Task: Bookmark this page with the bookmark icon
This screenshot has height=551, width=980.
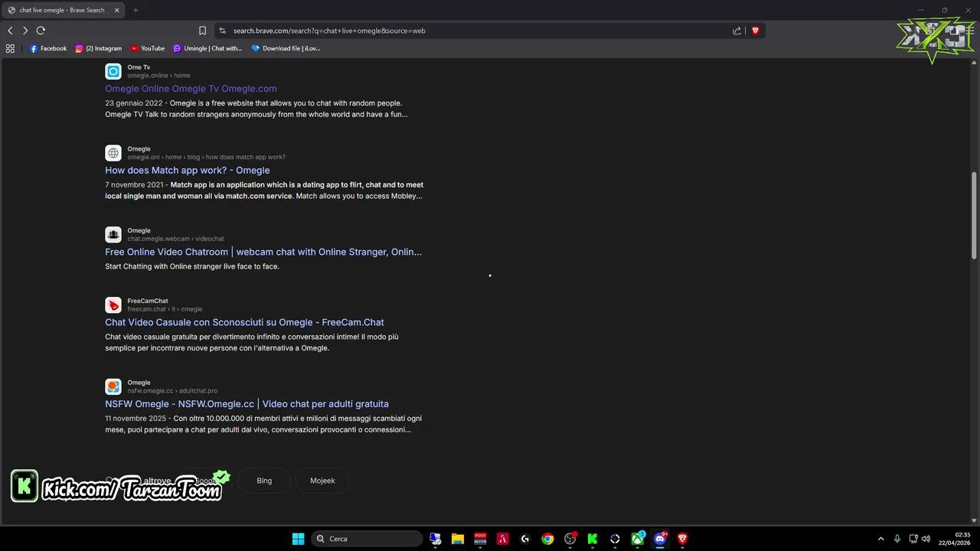Action: pyautogui.click(x=202, y=31)
